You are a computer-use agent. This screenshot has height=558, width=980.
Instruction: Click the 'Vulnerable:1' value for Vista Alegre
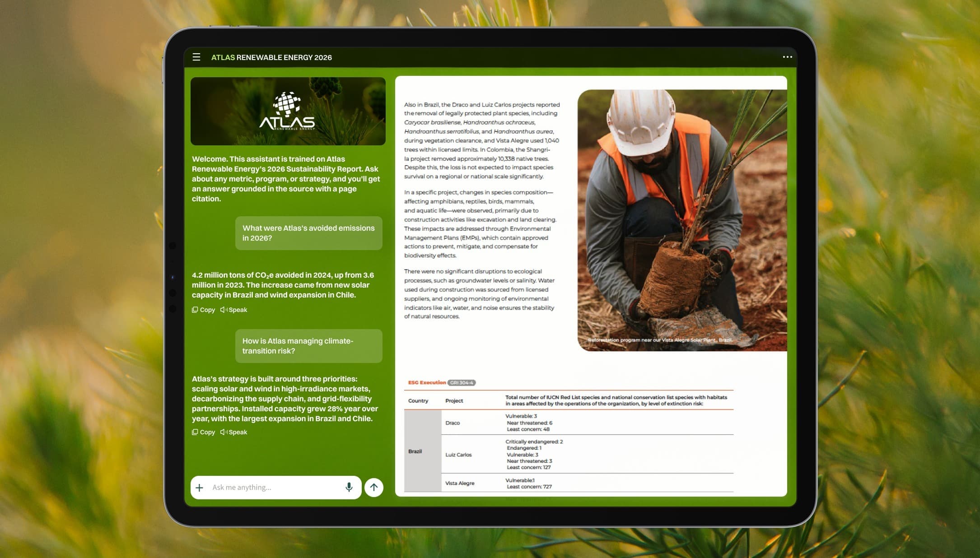[520, 480]
